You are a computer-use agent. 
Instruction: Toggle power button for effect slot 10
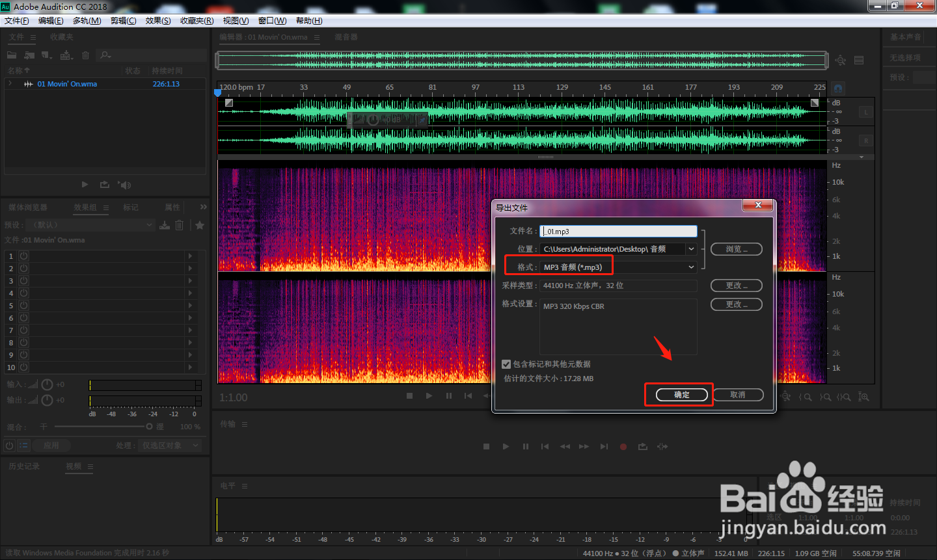tap(23, 367)
